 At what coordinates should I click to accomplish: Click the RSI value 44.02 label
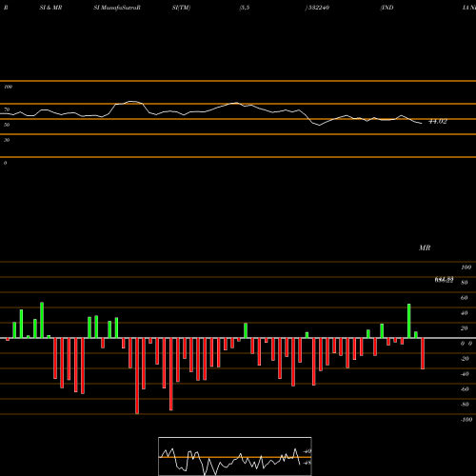pyautogui.click(x=438, y=121)
